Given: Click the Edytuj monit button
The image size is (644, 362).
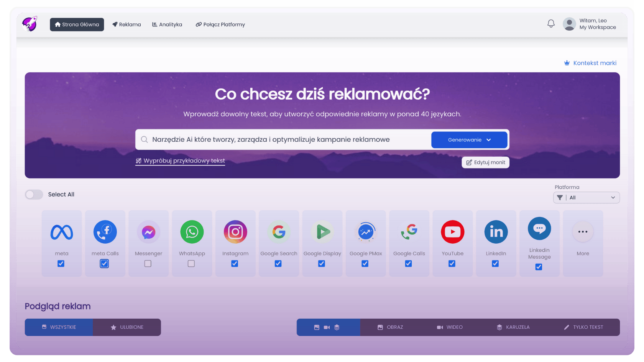Looking at the screenshot, I should point(485,162).
